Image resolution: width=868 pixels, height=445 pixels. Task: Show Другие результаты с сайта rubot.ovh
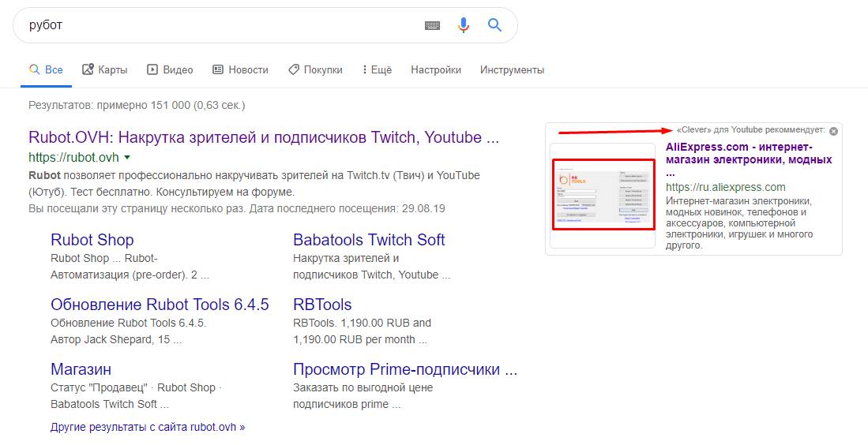148,427
